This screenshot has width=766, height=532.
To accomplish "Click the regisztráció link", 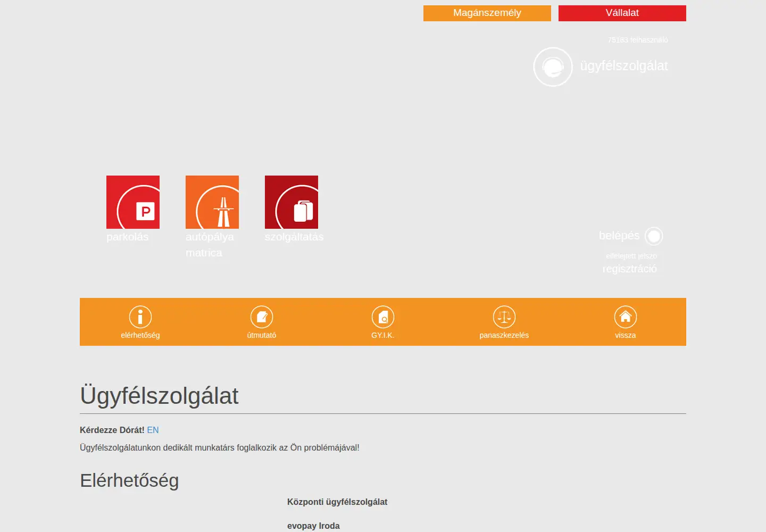I will [629, 269].
